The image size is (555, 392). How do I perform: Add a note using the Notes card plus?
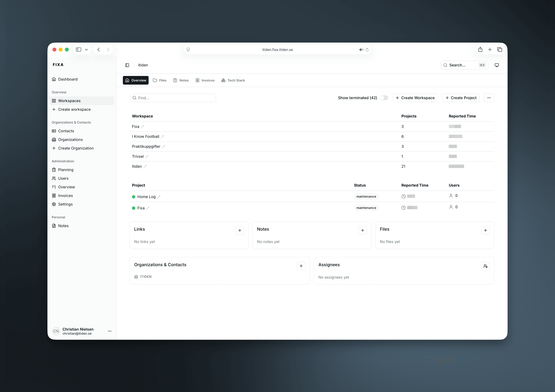tap(363, 230)
